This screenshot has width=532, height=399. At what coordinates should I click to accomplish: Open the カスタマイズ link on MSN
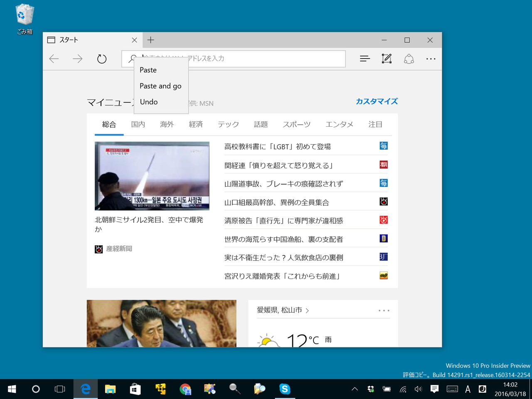[376, 101]
